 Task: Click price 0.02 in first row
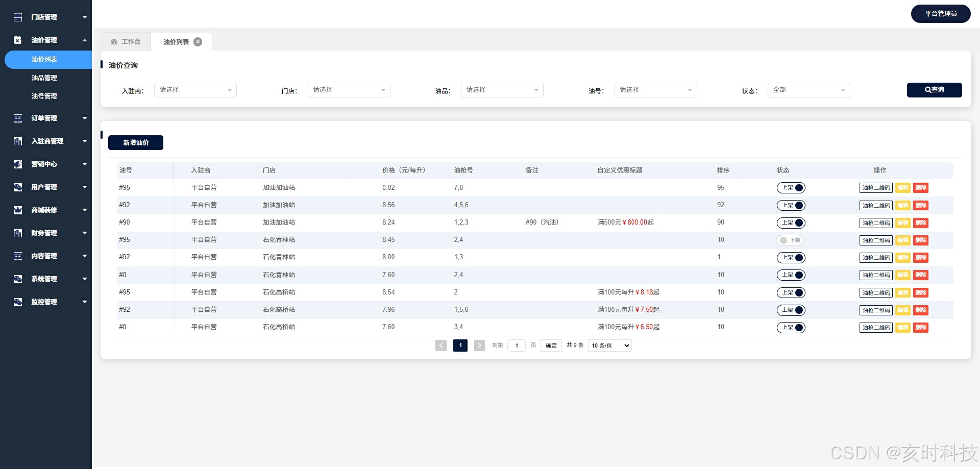(x=388, y=188)
